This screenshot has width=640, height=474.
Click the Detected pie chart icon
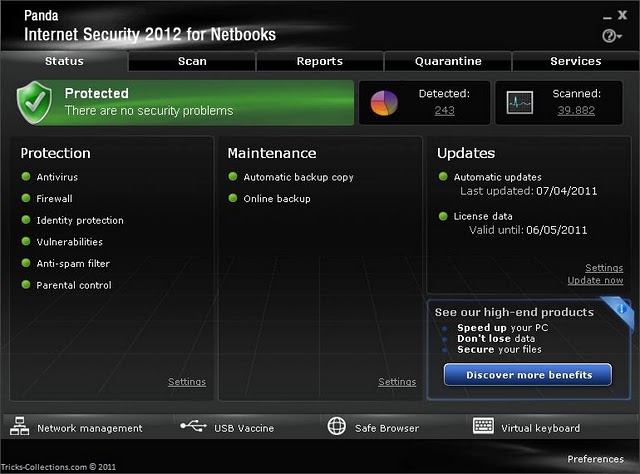[384, 102]
